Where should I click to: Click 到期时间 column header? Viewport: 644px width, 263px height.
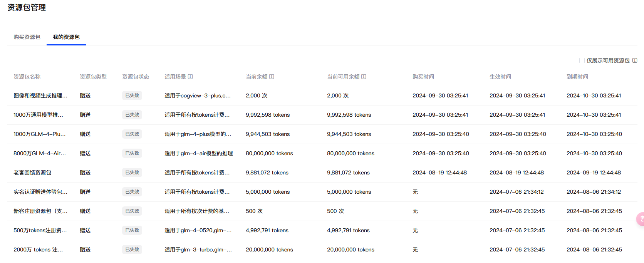point(577,77)
